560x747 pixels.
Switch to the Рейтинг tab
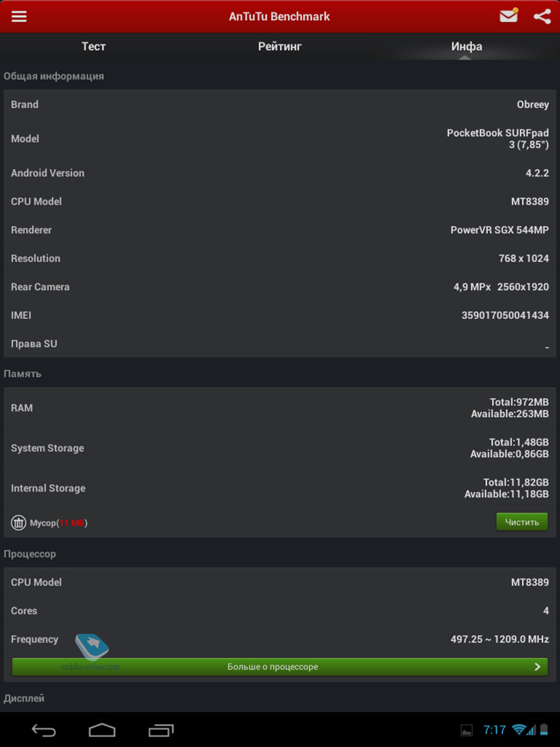click(x=280, y=46)
